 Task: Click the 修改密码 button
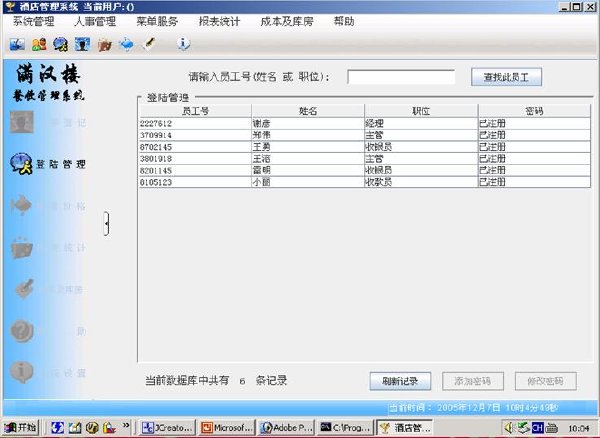[545, 381]
